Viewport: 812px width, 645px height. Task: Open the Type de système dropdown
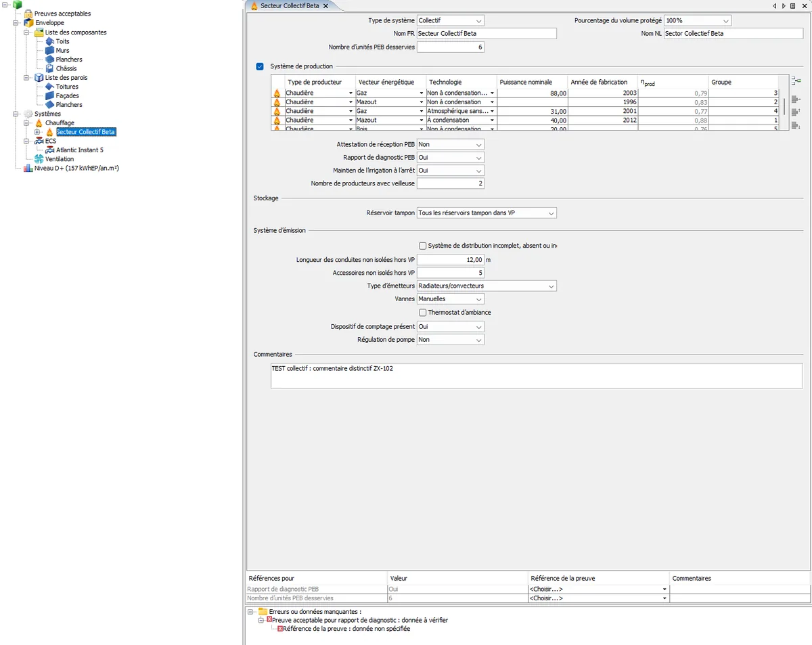(x=451, y=21)
